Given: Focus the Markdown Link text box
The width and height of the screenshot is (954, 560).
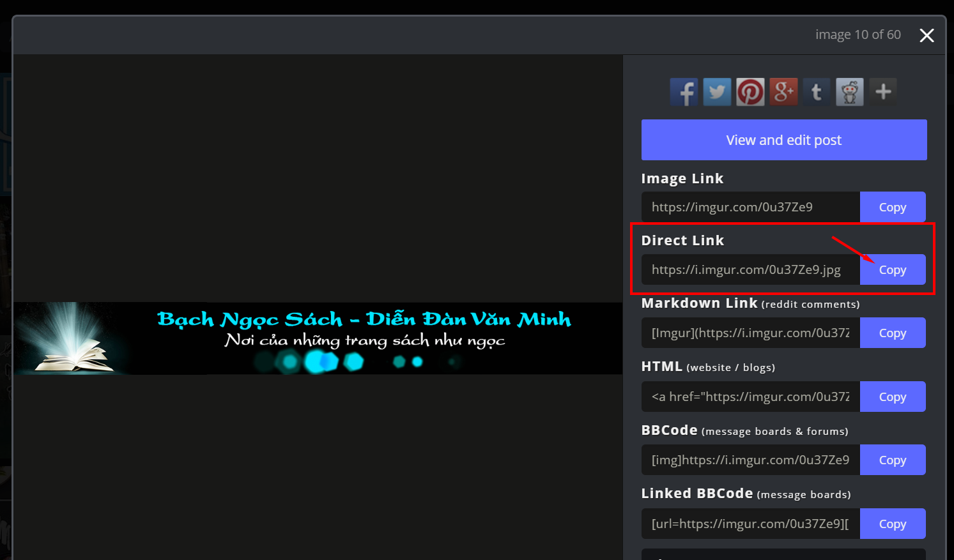Looking at the screenshot, I should tap(750, 333).
